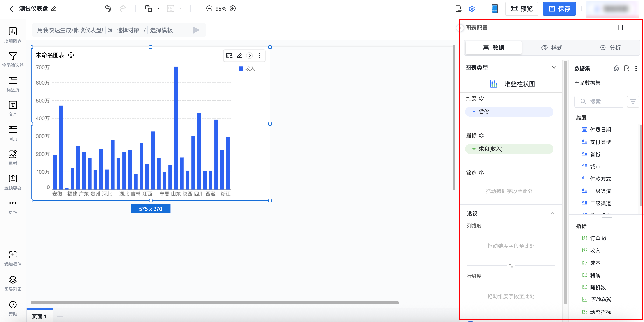644x322 pixels.
Task: Toggle the chart config panel layout icon
Action: tap(619, 28)
